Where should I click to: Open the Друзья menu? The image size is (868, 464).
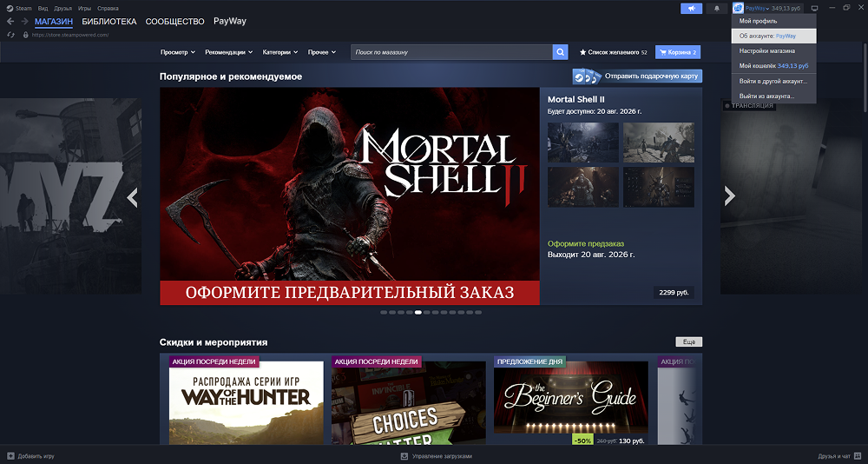click(63, 9)
